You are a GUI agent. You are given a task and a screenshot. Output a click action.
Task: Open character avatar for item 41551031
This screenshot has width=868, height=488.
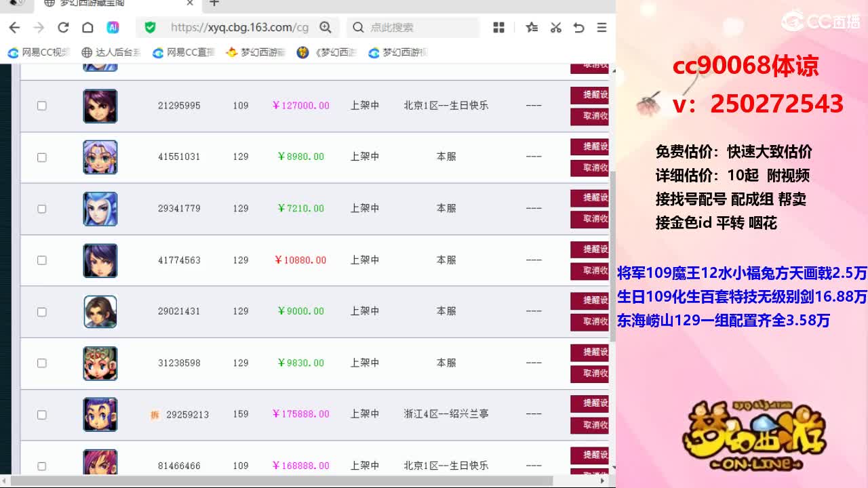pos(100,157)
